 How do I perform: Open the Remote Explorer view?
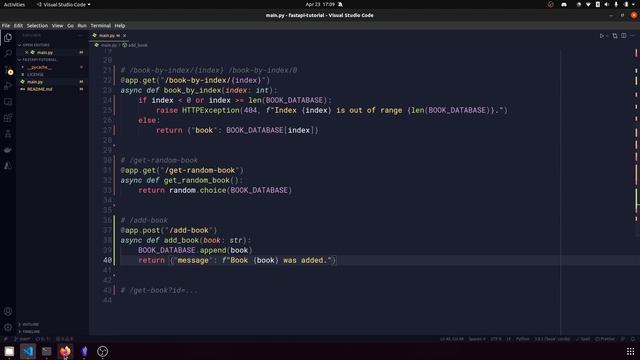pyautogui.click(x=8, y=102)
